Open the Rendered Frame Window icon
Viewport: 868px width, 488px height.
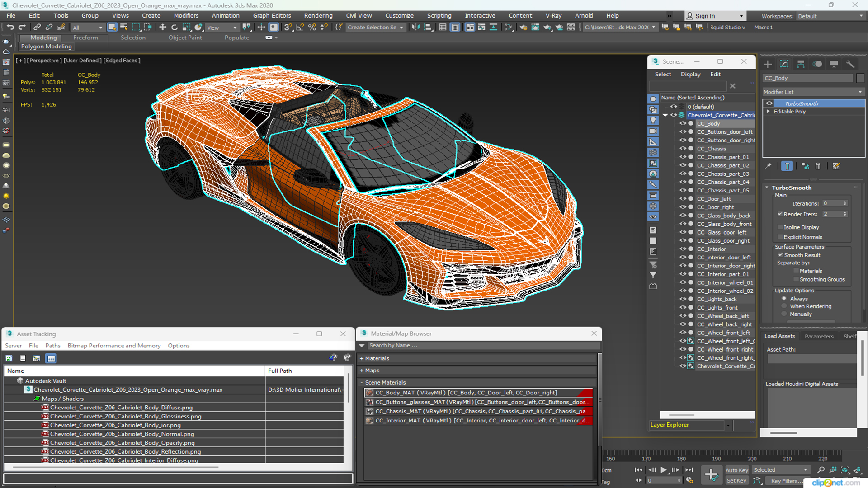[535, 28]
